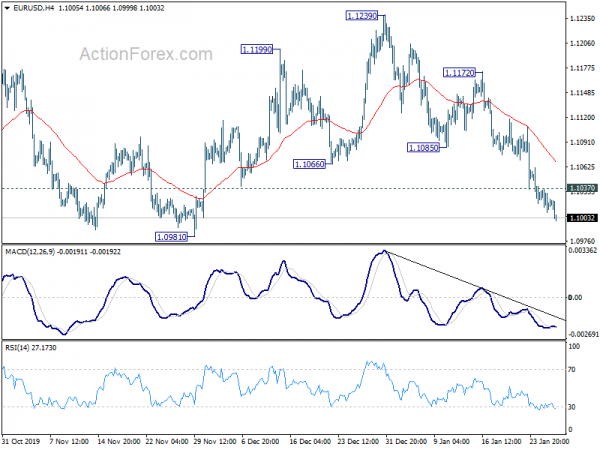
Task: Click the MACD(12,26,9) indicator label
Action: point(30,252)
